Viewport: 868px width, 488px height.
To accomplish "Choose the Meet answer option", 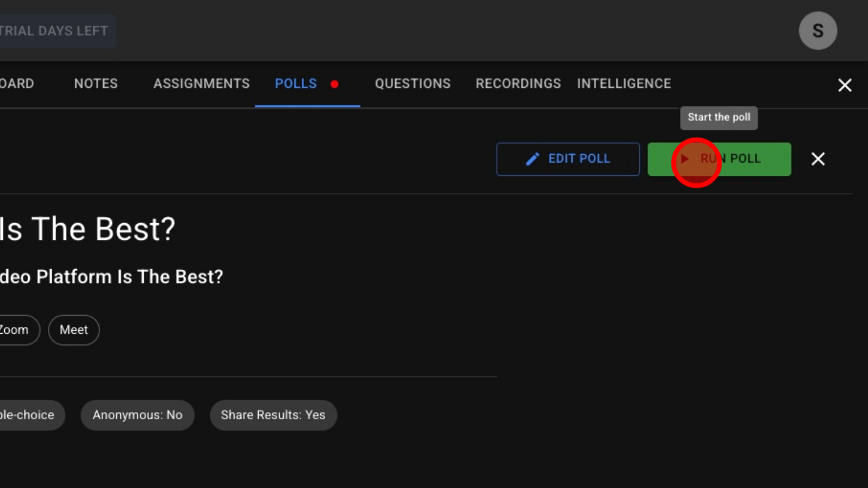I will click(x=74, y=330).
